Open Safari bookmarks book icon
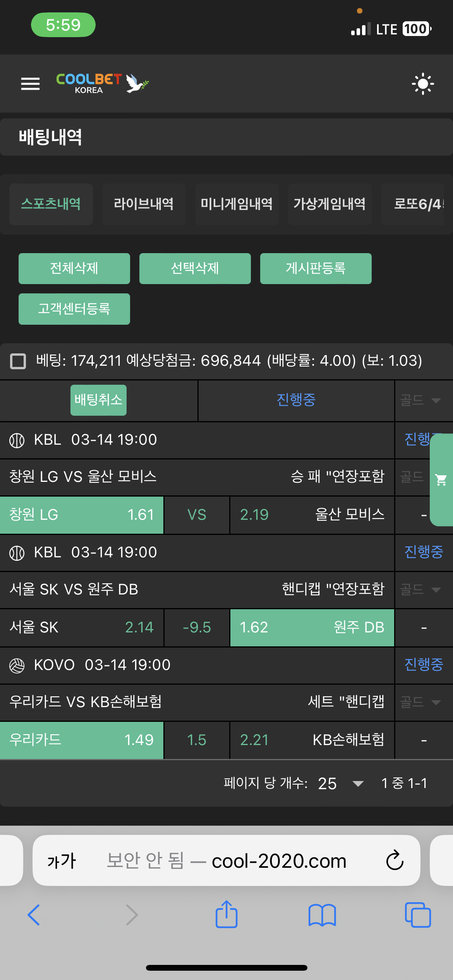453x980 pixels. (x=322, y=915)
